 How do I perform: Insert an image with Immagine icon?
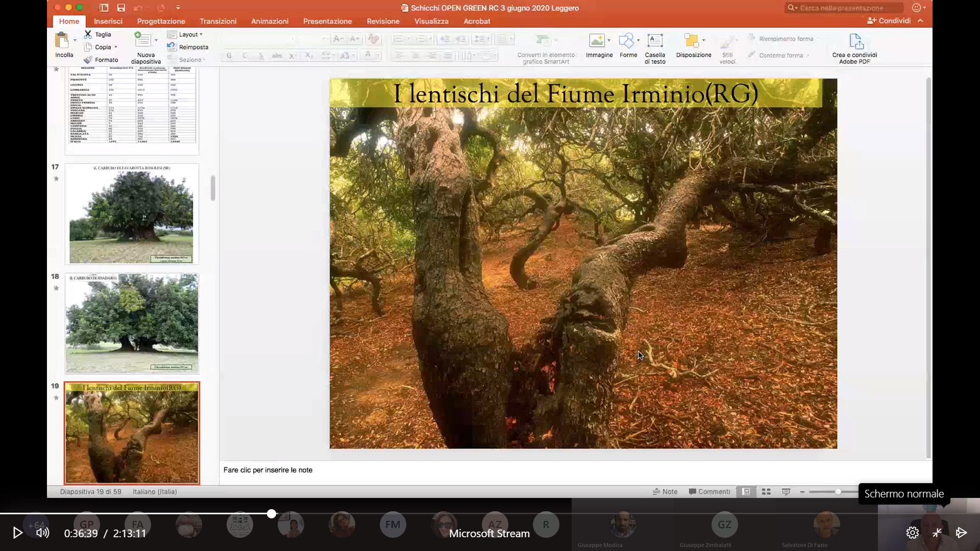point(596,41)
